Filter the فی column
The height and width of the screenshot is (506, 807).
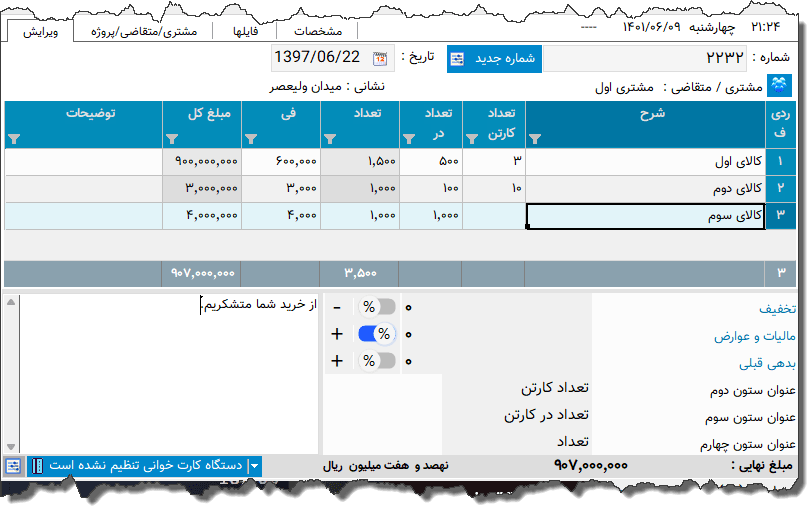tap(251, 139)
